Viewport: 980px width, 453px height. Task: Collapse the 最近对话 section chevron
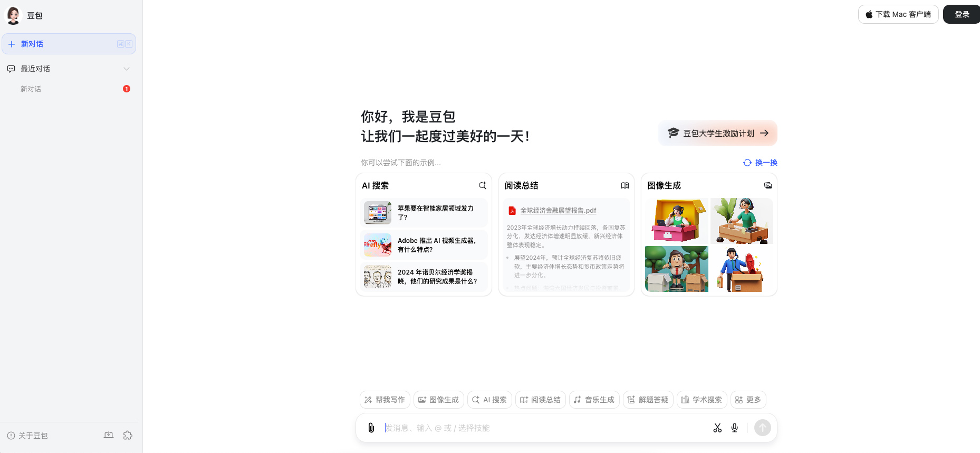tap(127, 69)
